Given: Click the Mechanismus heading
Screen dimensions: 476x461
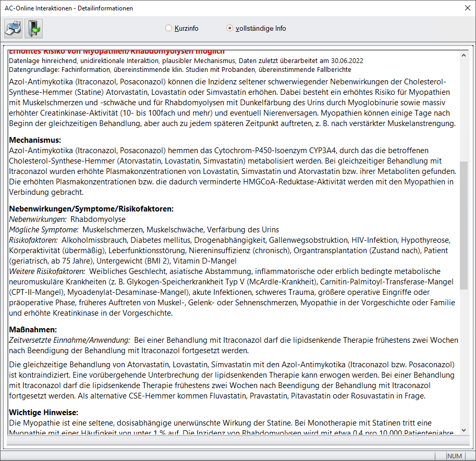Looking at the screenshot, I should point(35,140).
